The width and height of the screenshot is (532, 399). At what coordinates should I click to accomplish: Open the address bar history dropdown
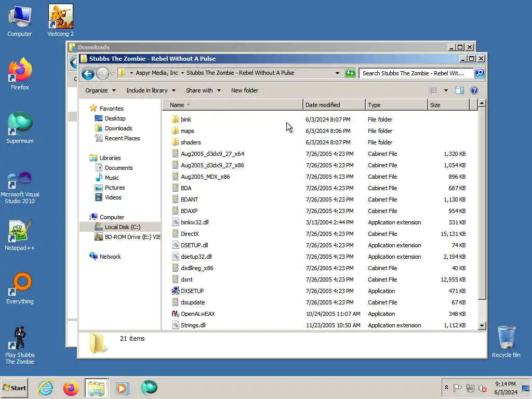[x=337, y=73]
